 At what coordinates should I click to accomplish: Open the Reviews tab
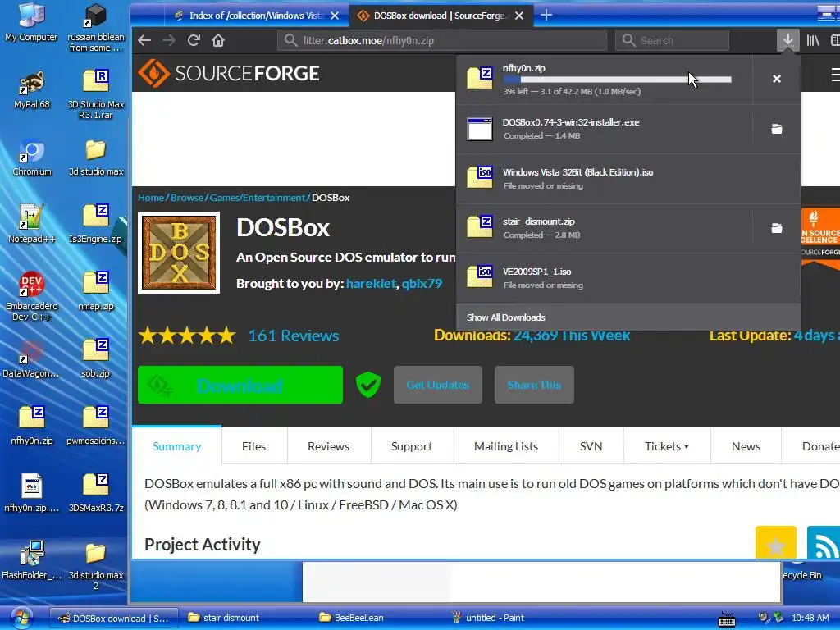(328, 446)
